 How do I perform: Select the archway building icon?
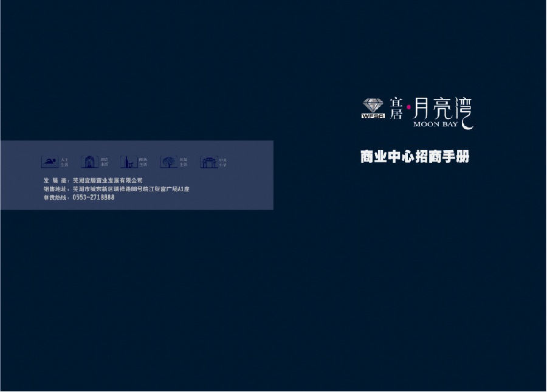click(x=89, y=160)
